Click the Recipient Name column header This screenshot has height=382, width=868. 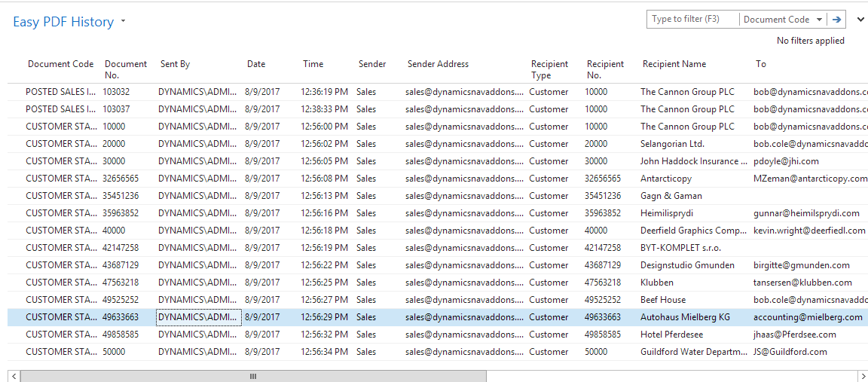click(674, 64)
